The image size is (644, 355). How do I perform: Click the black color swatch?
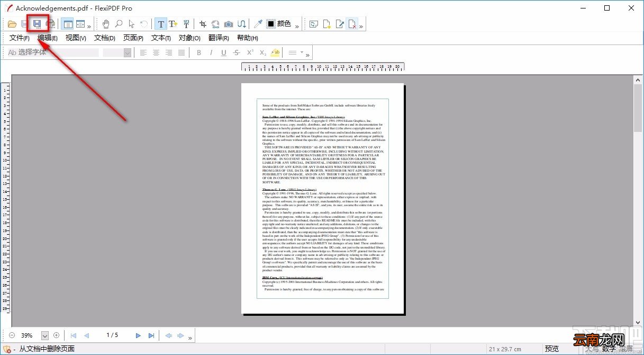(x=270, y=24)
